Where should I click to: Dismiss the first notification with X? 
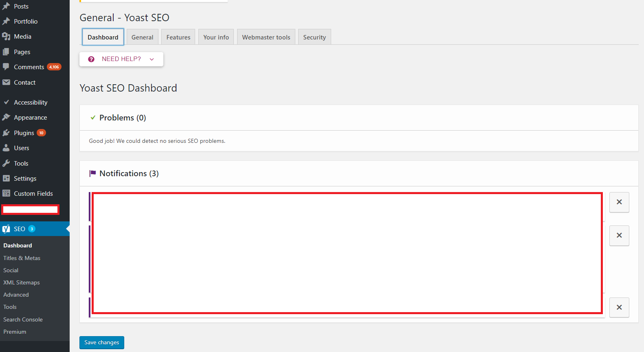[x=619, y=202]
